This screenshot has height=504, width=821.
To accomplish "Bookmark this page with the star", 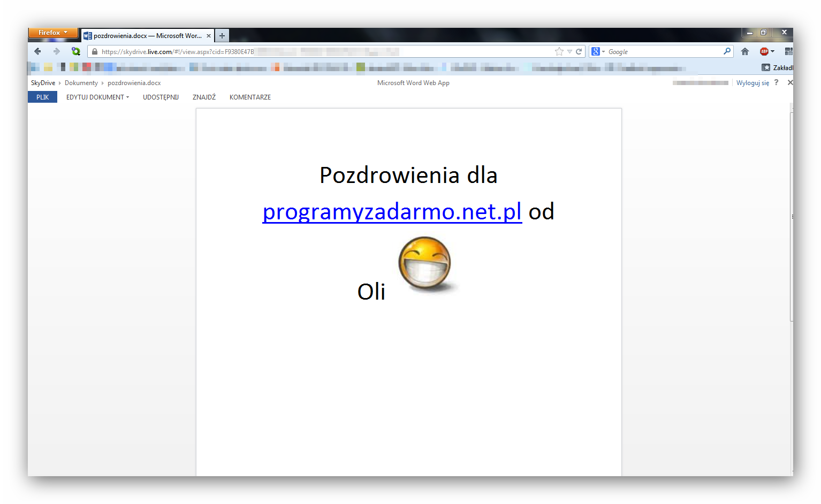I will [559, 52].
